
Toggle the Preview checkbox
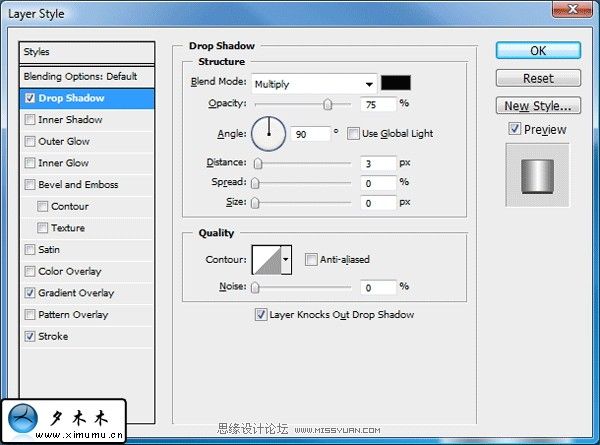pos(515,129)
